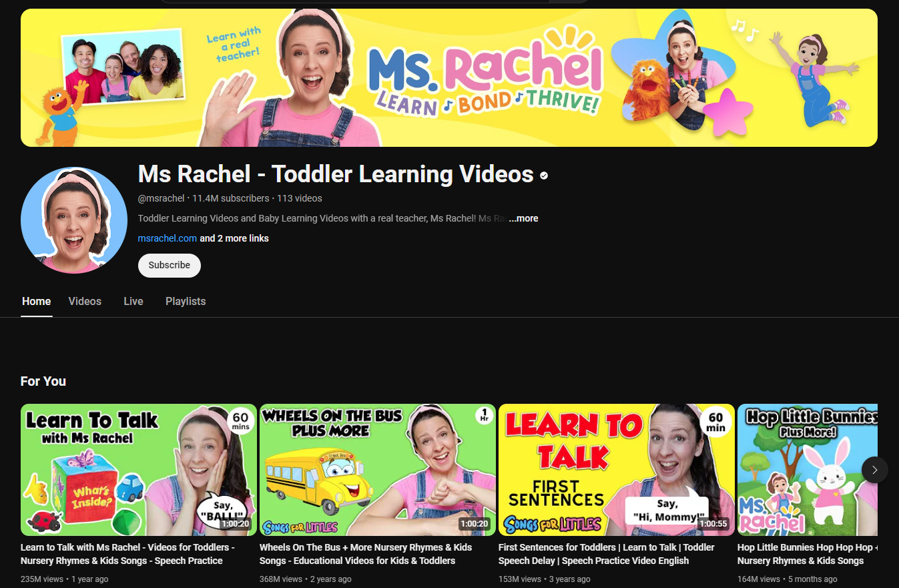
Task: Open title 'Hop Little Bunnies Hop Hop Hop'
Action: point(808,554)
